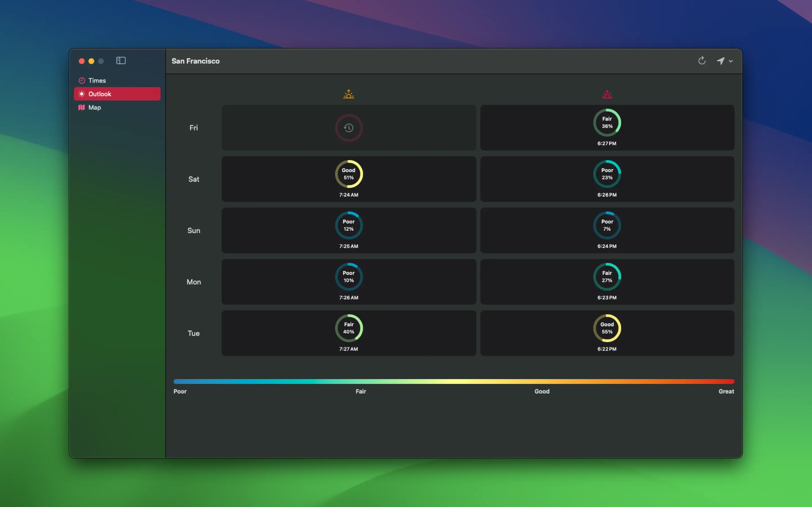Open the Times sidebar item
The width and height of the screenshot is (812, 507).
(97, 81)
